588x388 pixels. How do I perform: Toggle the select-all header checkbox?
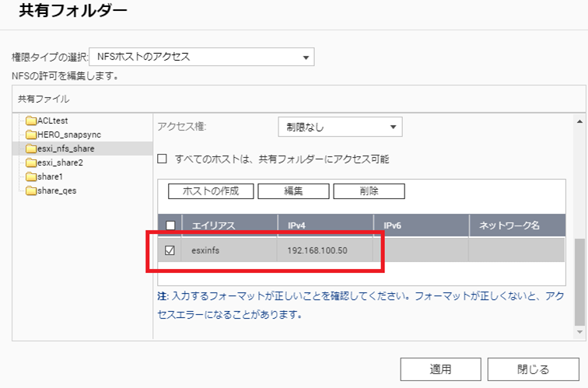[170, 225]
